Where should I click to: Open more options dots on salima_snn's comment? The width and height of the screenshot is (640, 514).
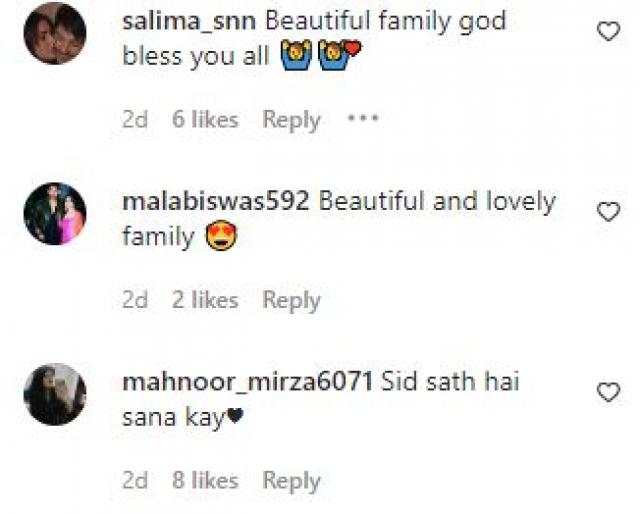(362, 118)
